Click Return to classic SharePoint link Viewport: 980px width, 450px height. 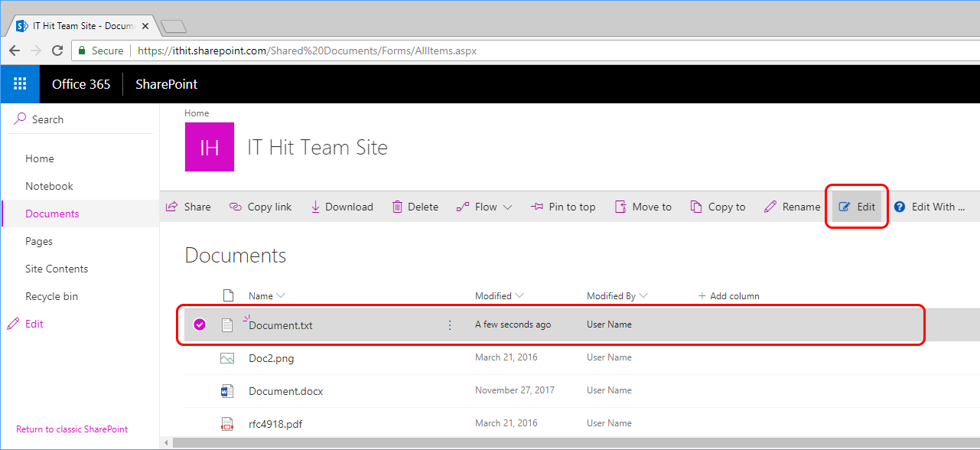(72, 429)
